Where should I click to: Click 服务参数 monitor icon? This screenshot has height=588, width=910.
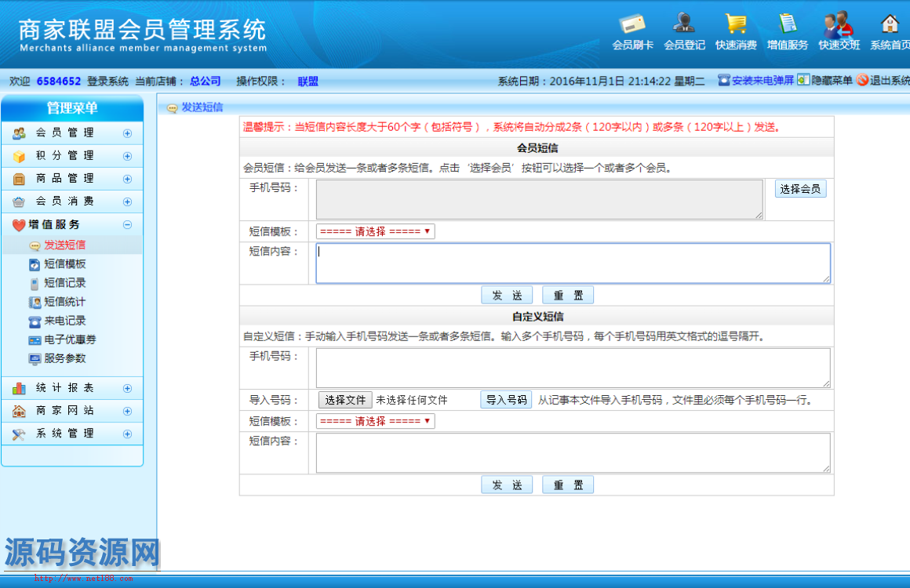(x=35, y=359)
